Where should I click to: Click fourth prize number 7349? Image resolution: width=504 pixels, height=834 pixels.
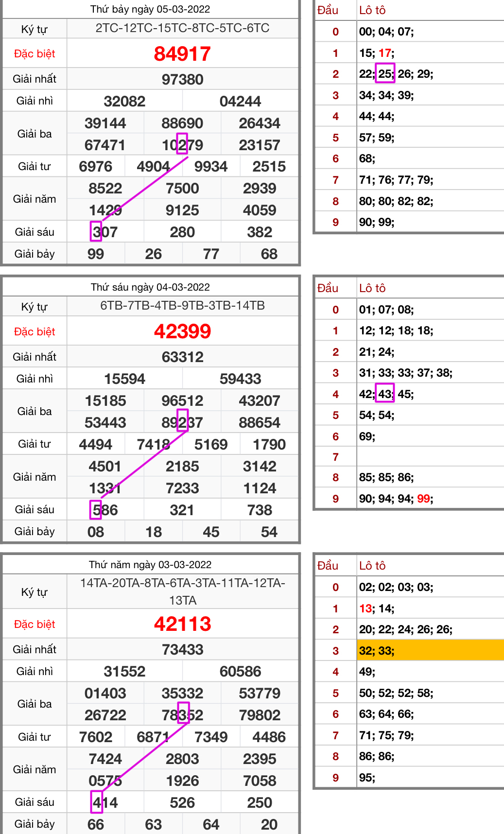pos(211,737)
